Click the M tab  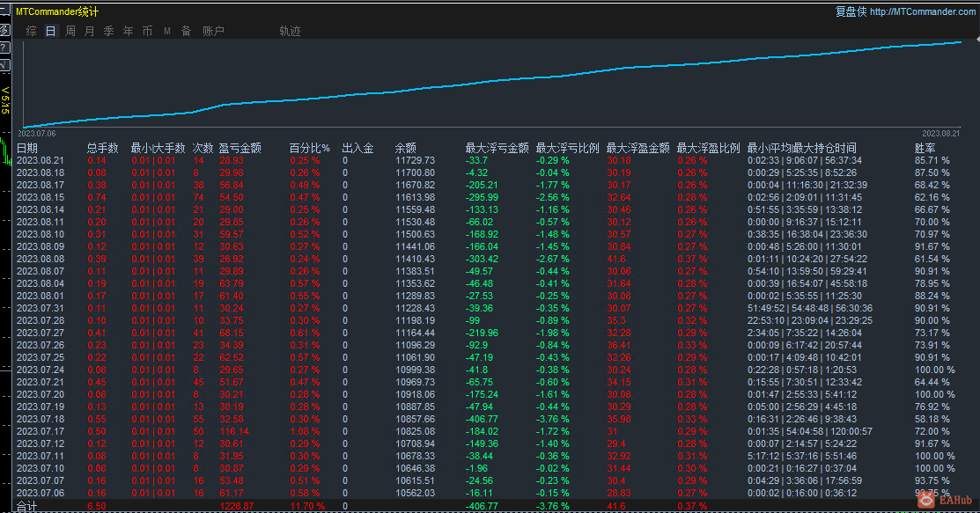tap(166, 31)
